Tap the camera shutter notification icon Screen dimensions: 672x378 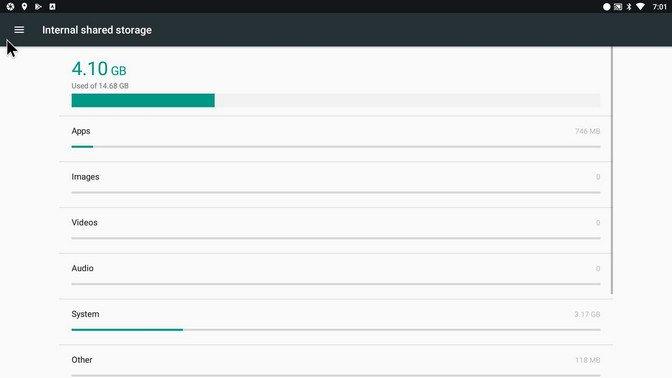point(10,6)
